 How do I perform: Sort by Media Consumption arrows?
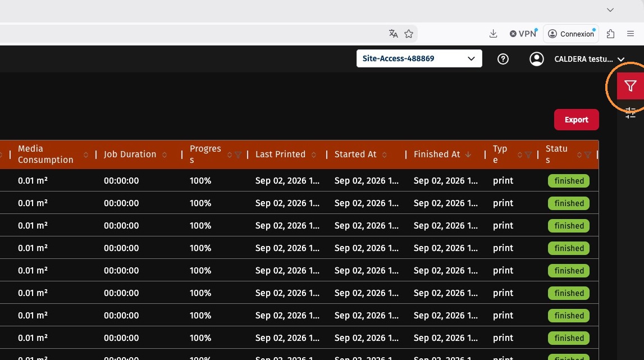(86, 154)
